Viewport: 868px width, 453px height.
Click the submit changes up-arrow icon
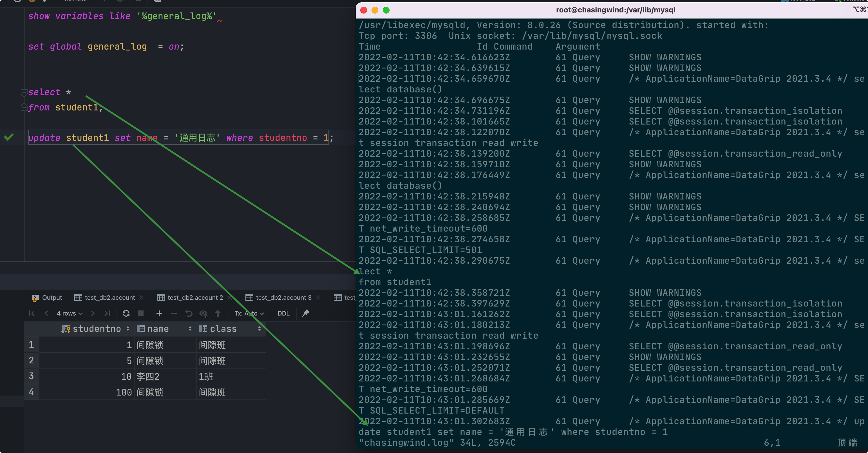pyautogui.click(x=218, y=313)
